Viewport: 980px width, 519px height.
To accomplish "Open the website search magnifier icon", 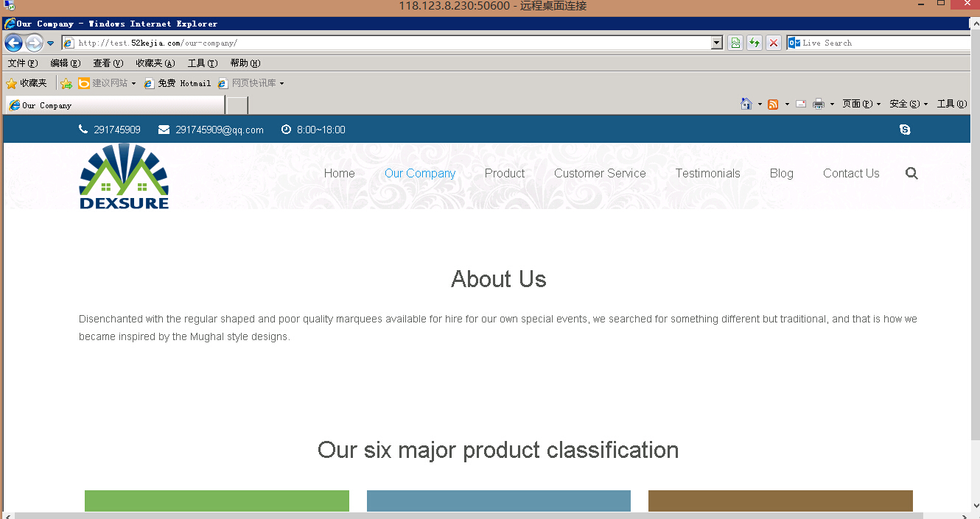I will point(911,174).
